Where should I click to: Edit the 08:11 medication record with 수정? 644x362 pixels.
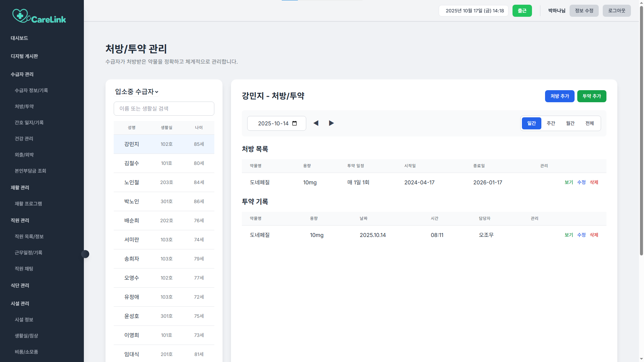[x=581, y=235]
